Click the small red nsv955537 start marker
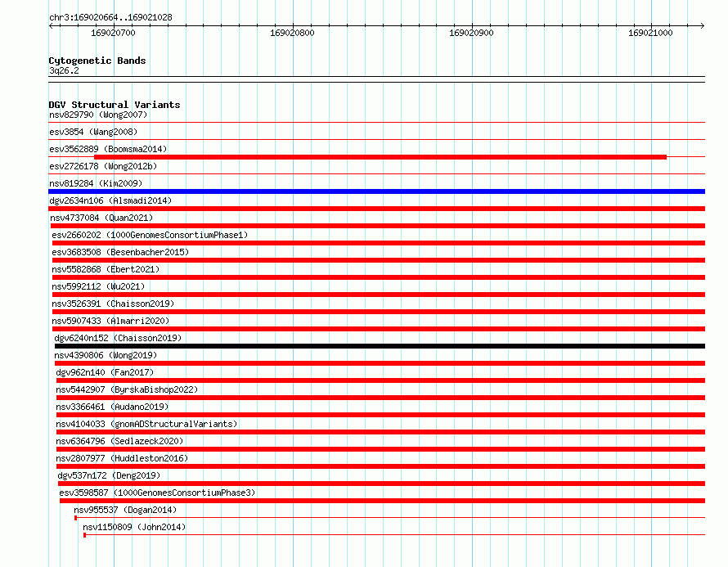 coord(76,518)
